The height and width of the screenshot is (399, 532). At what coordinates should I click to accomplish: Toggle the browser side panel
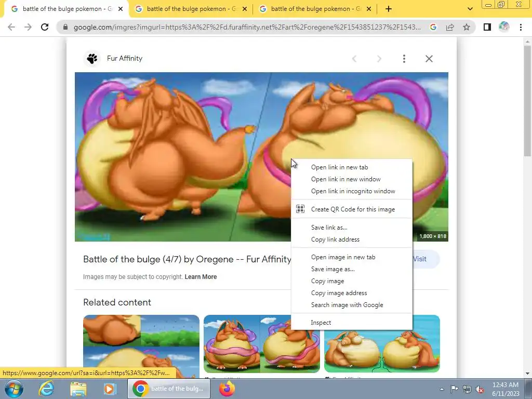[x=487, y=27]
